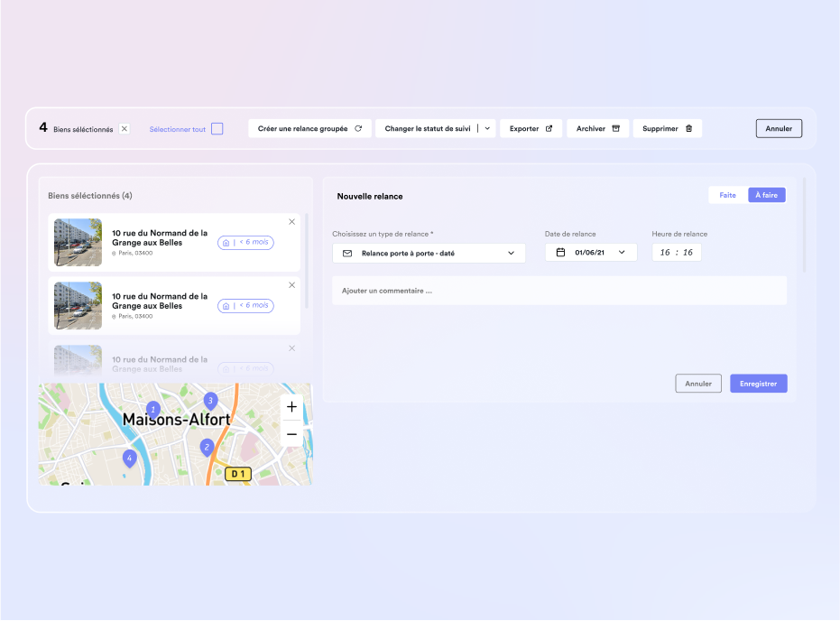Click the envelope icon in relance type field
The height and width of the screenshot is (621, 840).
[x=347, y=254]
